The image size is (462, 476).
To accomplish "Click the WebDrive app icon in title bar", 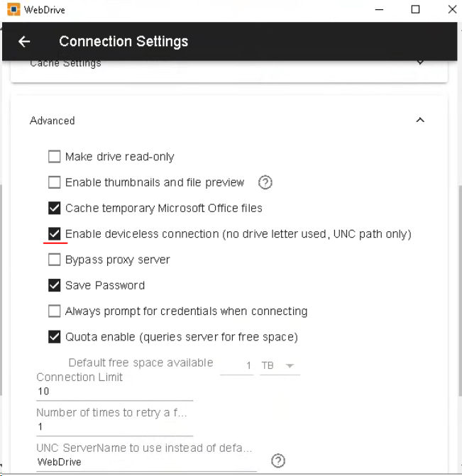I will coord(11,10).
